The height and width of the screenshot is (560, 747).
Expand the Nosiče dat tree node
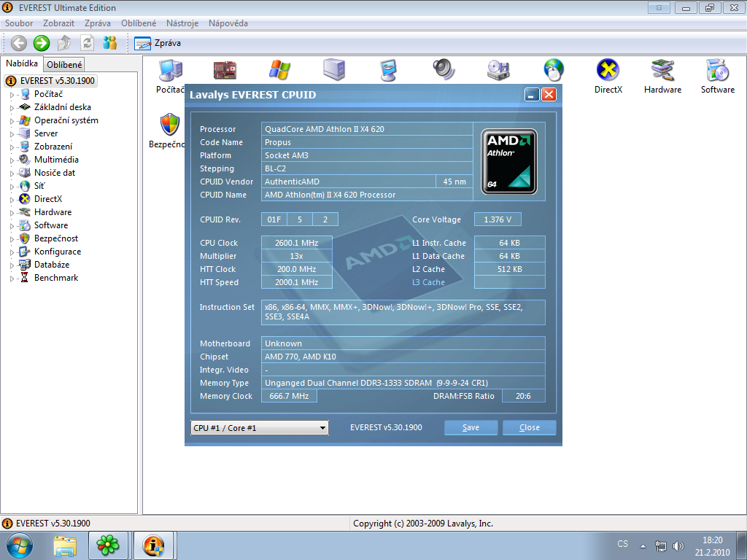[x=12, y=174]
